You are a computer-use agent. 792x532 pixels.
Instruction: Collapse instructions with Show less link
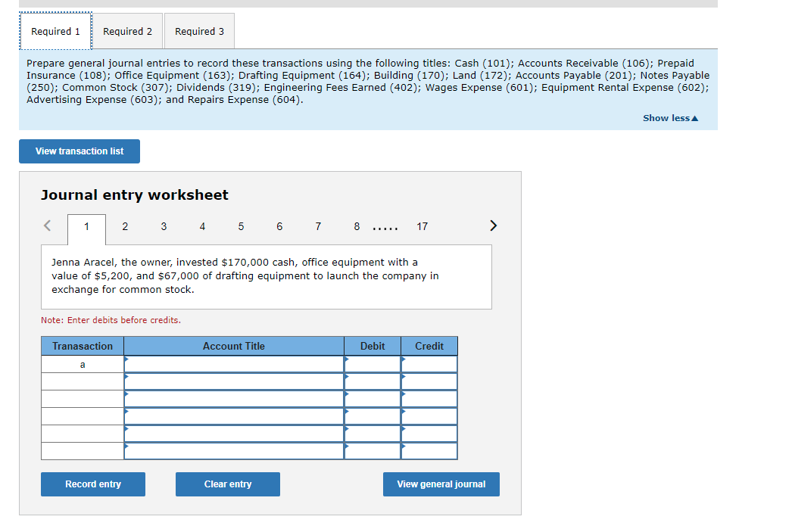[x=669, y=117]
